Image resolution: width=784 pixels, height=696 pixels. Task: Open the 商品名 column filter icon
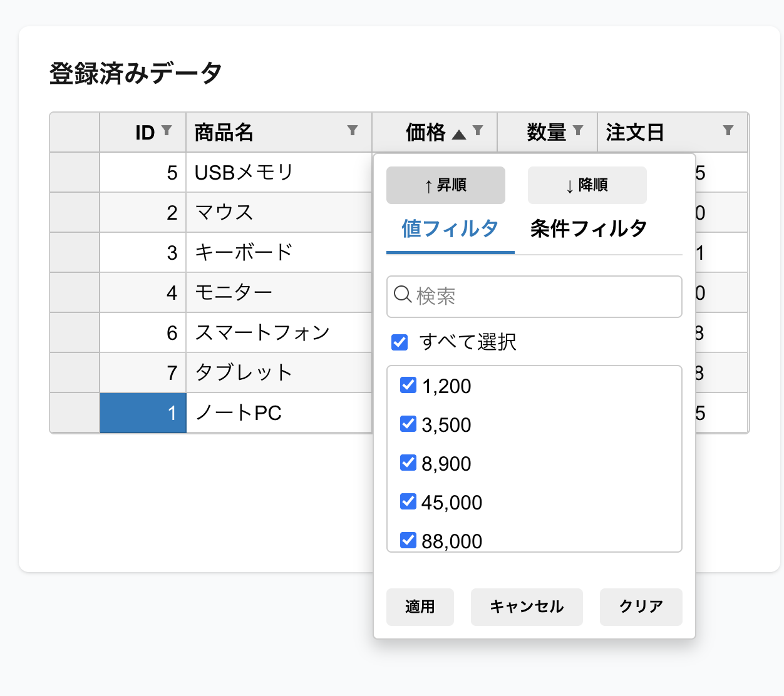click(353, 130)
